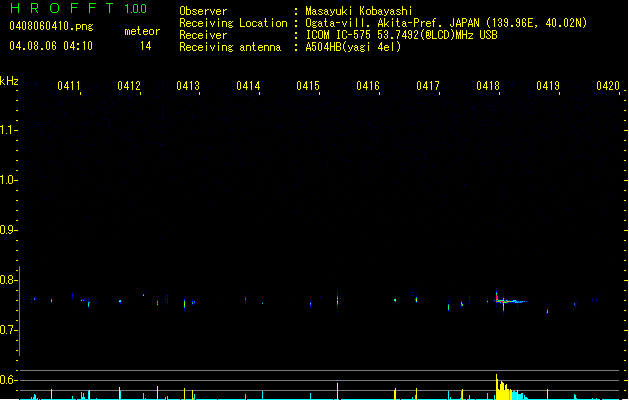Click the HROFFT 1.0.0 title text
Viewport: 629px width, 400px height.
click(x=78, y=8)
